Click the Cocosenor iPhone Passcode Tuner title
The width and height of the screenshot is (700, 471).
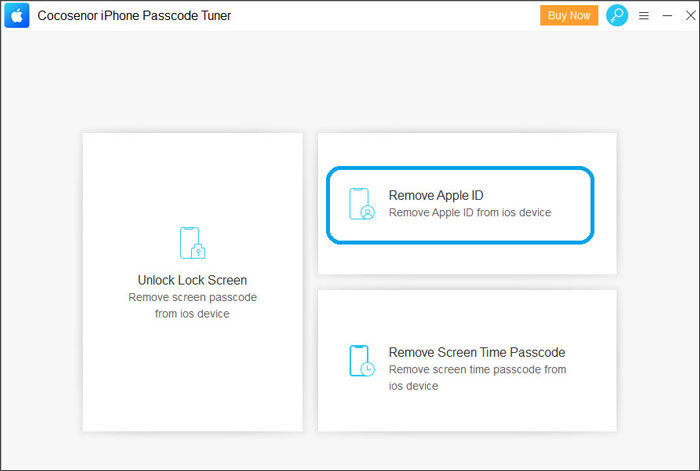pyautogui.click(x=134, y=16)
